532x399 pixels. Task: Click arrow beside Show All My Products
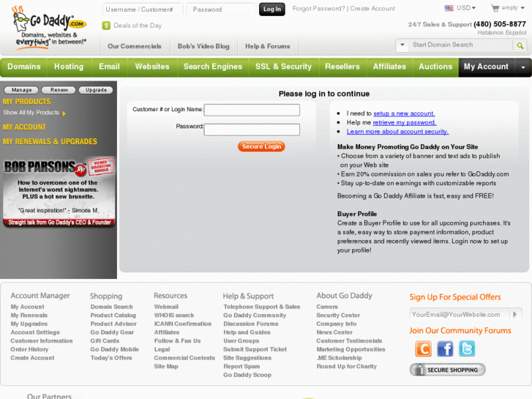pos(64,113)
